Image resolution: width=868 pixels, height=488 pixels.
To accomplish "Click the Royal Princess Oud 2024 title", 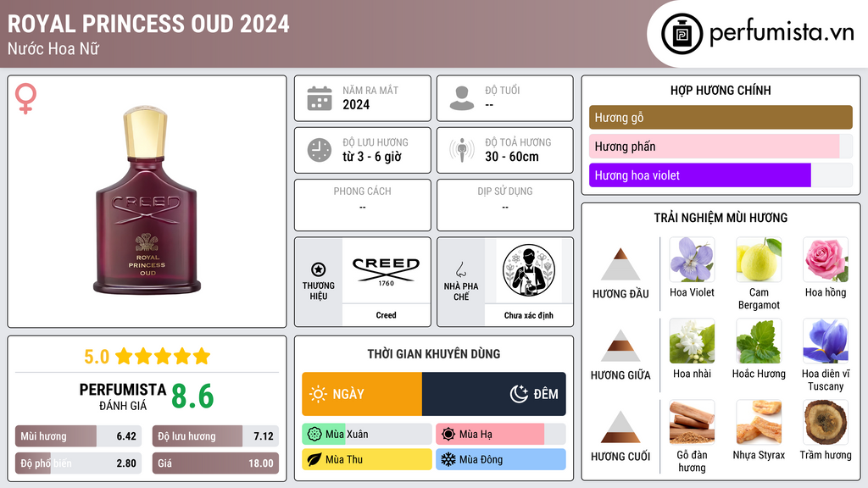I will pos(148,24).
